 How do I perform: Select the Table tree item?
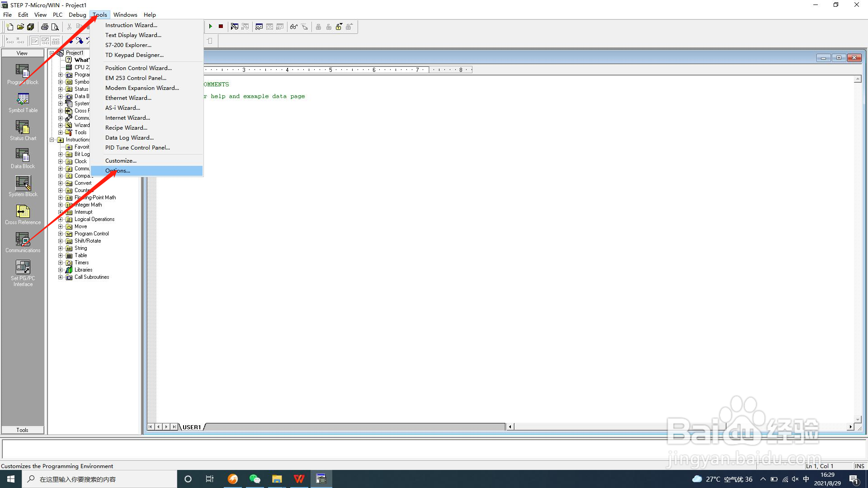(x=81, y=255)
